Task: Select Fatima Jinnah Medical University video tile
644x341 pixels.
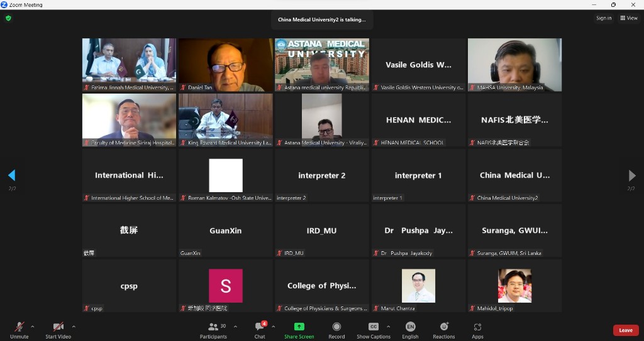Action: (x=129, y=65)
